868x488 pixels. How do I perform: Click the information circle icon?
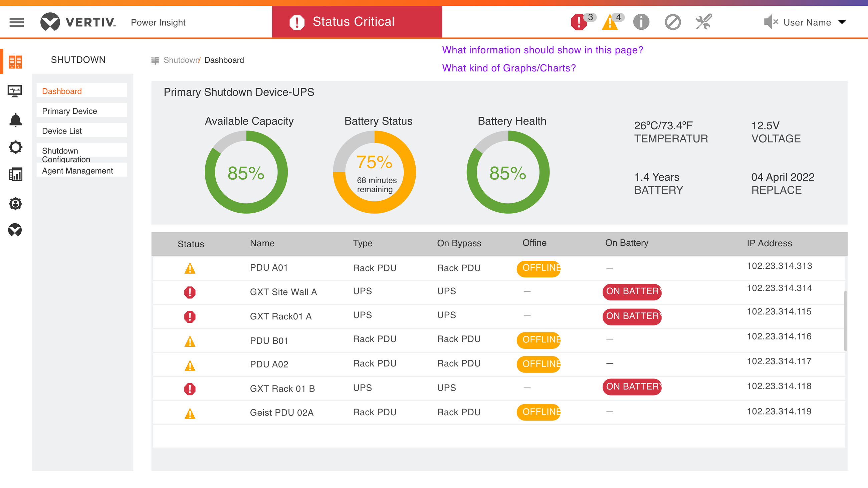(x=641, y=22)
